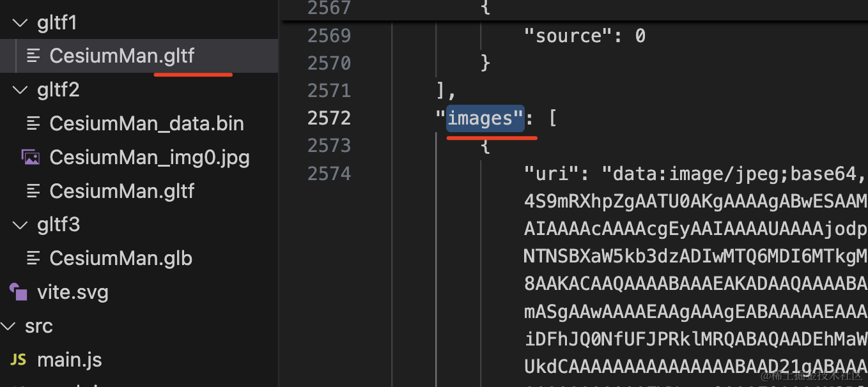Image resolution: width=868 pixels, height=387 pixels.
Task: Open CesiumMan.gltf in gltf1 folder
Action: tap(121, 56)
